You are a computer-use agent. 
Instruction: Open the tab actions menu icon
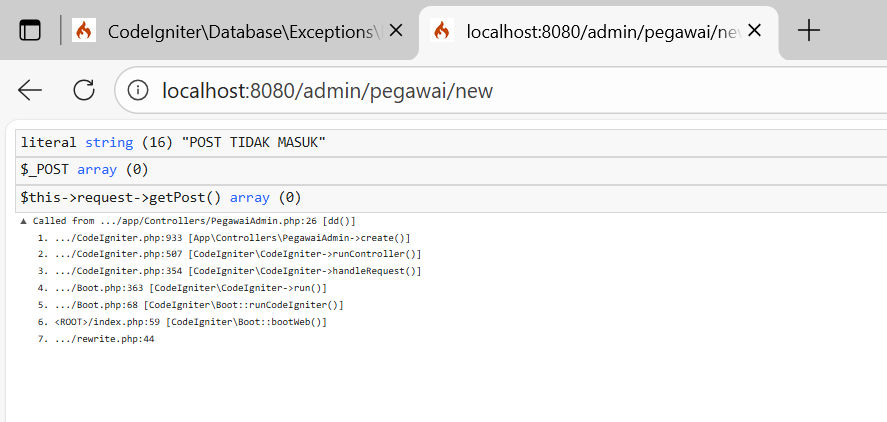tap(30, 30)
